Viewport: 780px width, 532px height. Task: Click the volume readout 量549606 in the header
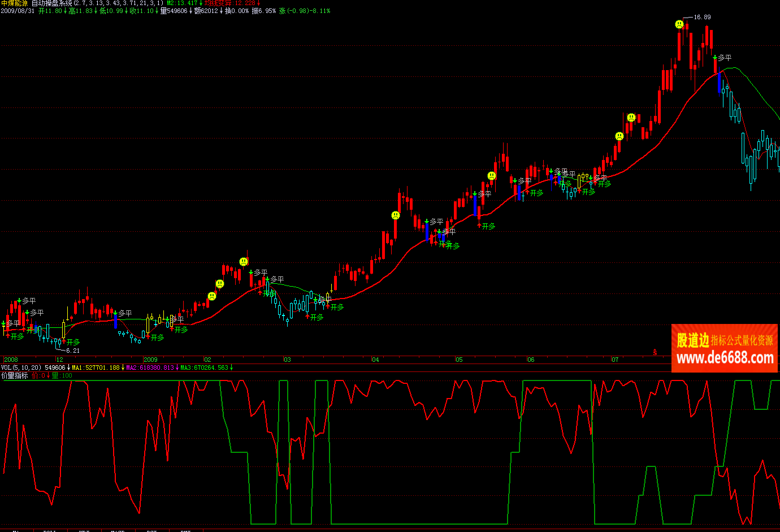(174, 11)
